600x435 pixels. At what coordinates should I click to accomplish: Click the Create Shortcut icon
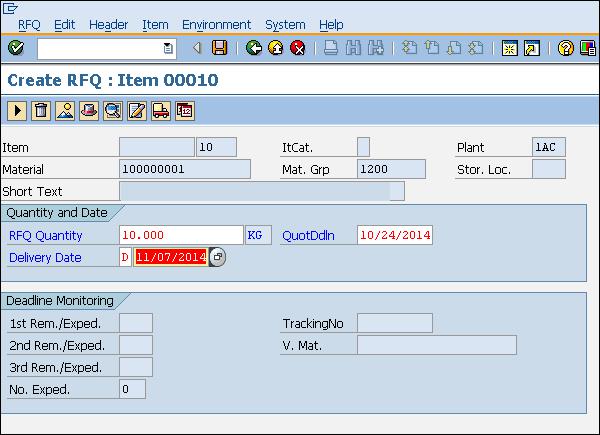click(532, 48)
